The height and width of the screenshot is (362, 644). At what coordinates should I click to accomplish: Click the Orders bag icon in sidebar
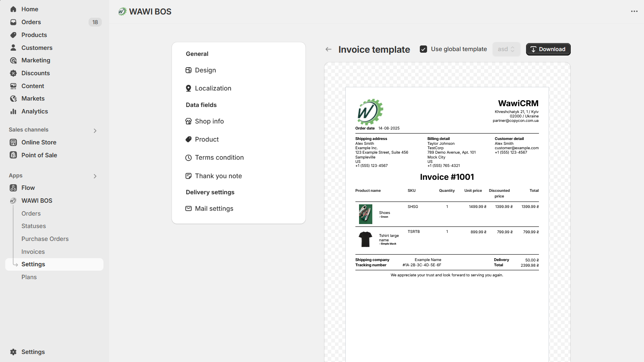[x=13, y=22]
